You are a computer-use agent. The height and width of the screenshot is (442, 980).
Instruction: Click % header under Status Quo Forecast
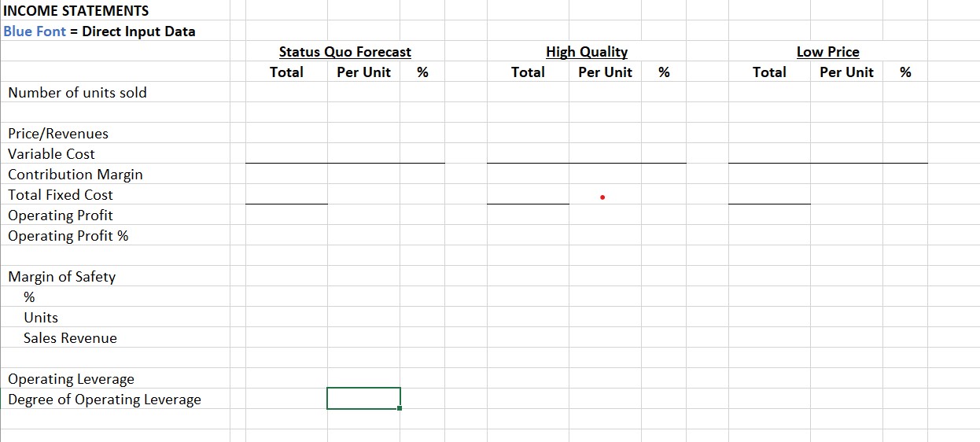click(422, 72)
